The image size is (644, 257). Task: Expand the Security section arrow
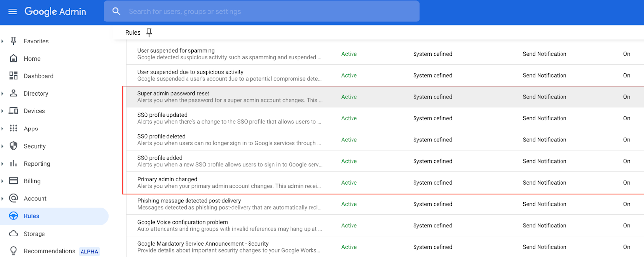[x=3, y=146]
